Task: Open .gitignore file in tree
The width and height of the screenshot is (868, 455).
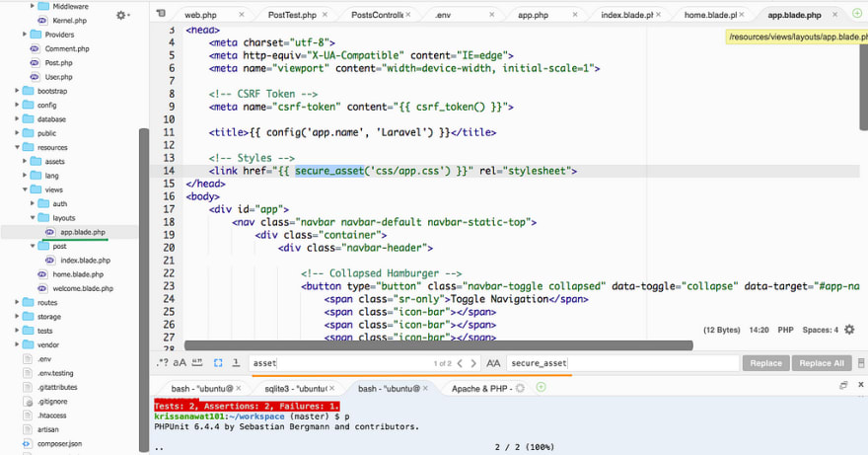Action: click(x=52, y=402)
